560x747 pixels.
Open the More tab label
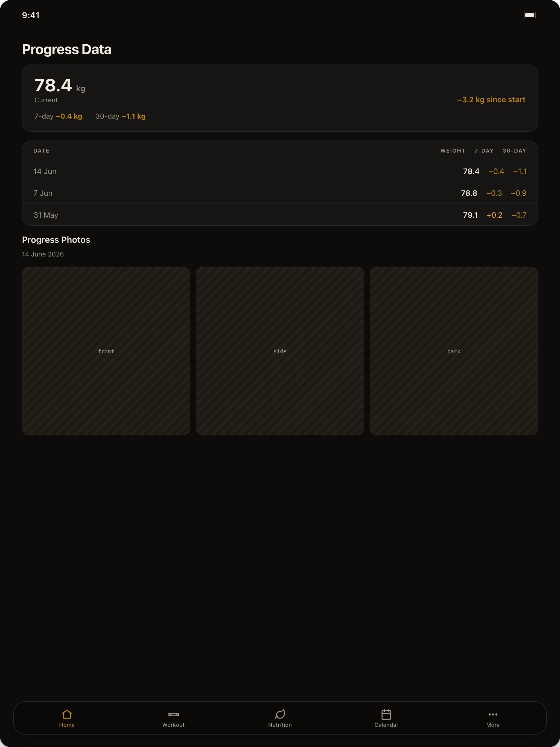pyautogui.click(x=493, y=725)
